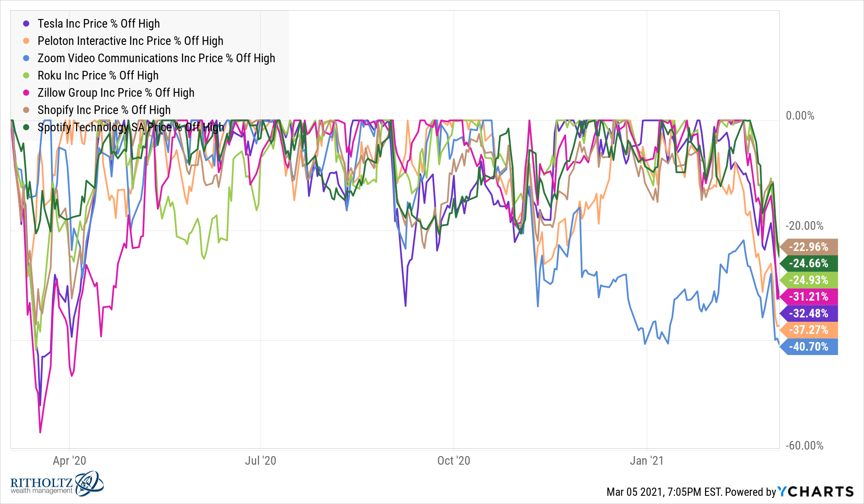Image resolution: width=864 pixels, height=504 pixels.
Task: Click the YCharts logo
Action: pyautogui.click(x=816, y=491)
